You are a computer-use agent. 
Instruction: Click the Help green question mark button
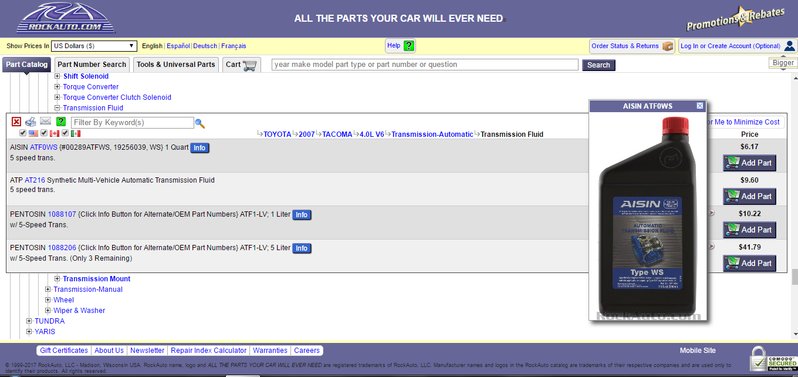click(x=409, y=46)
